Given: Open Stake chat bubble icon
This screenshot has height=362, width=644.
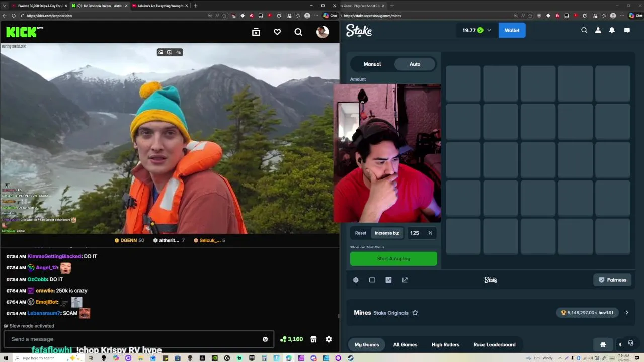Looking at the screenshot, I should click(627, 30).
